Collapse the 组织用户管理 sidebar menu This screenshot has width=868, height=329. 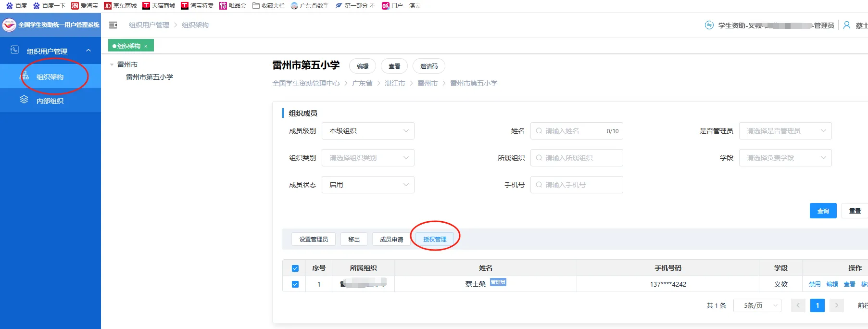[88, 51]
